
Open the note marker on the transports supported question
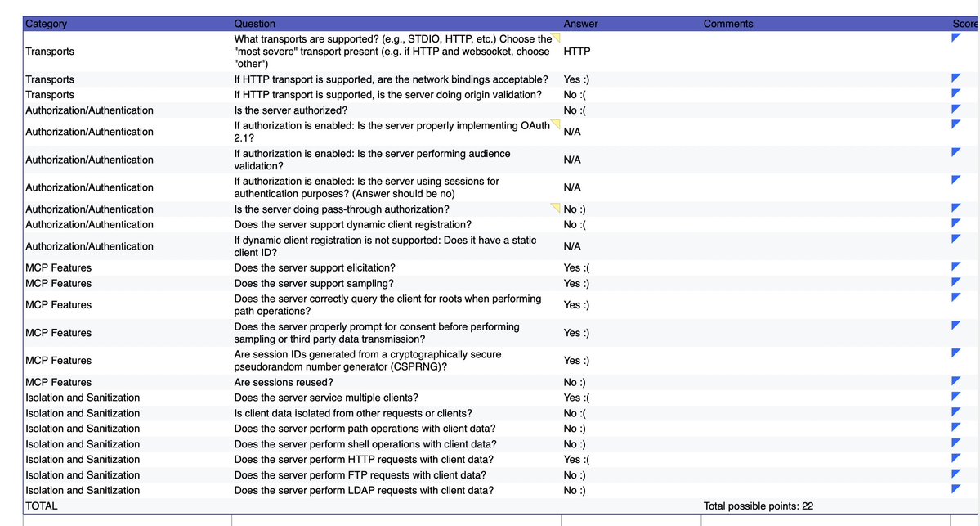(x=556, y=37)
